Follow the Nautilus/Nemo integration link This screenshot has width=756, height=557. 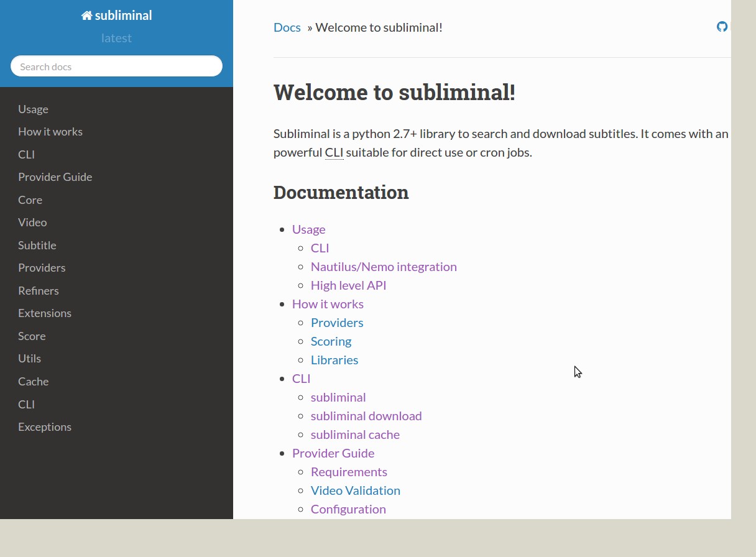[384, 267]
